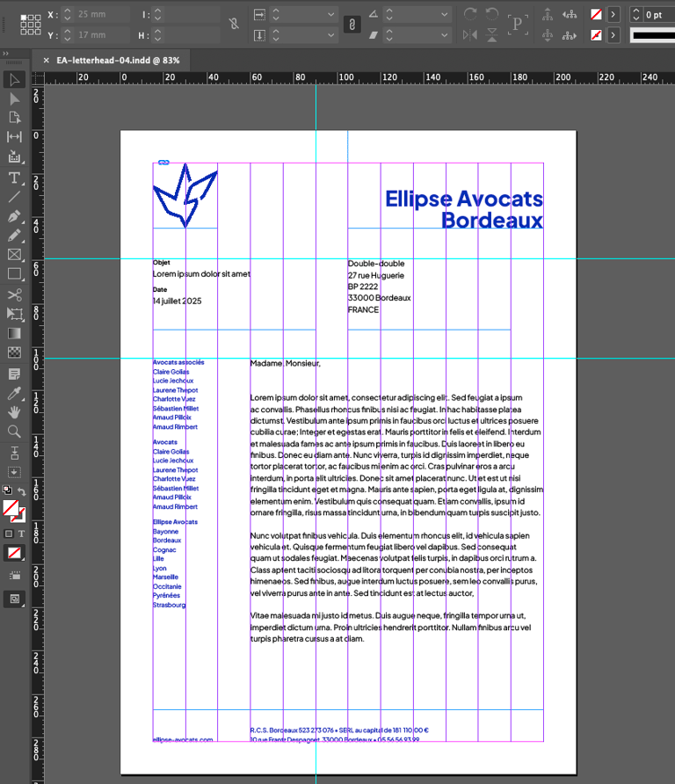Click the blue bird logo on page
The width and height of the screenshot is (675, 784).
tap(185, 195)
